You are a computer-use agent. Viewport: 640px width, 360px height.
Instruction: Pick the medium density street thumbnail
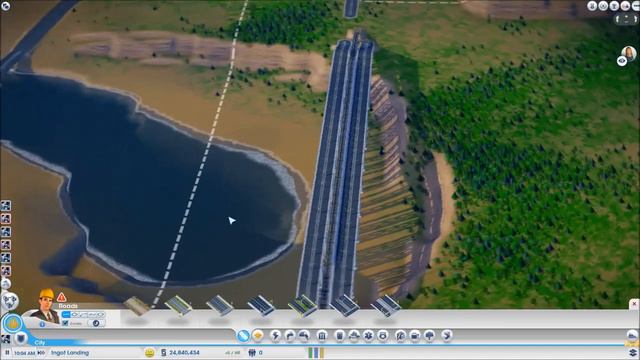pos(220,306)
